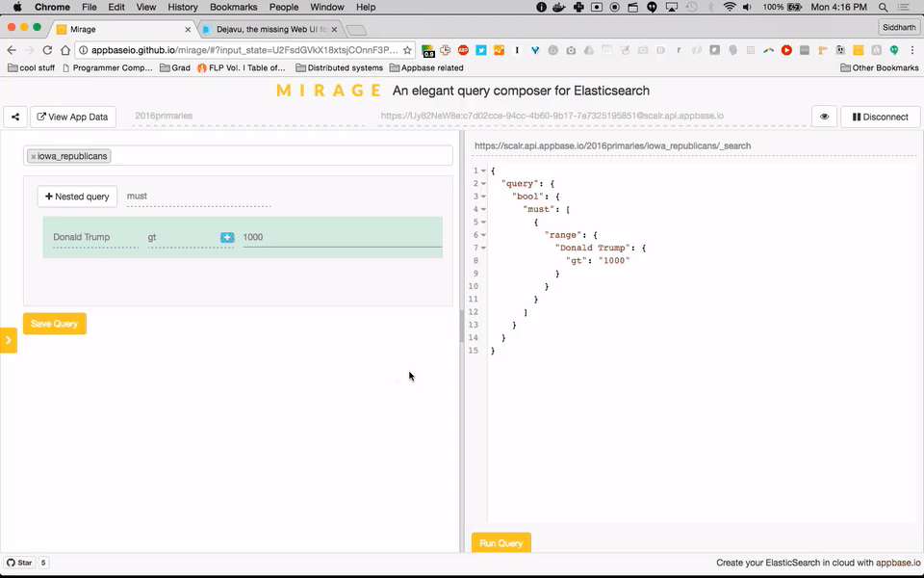
Task: Click the camera extension icon
Action: 571,50
